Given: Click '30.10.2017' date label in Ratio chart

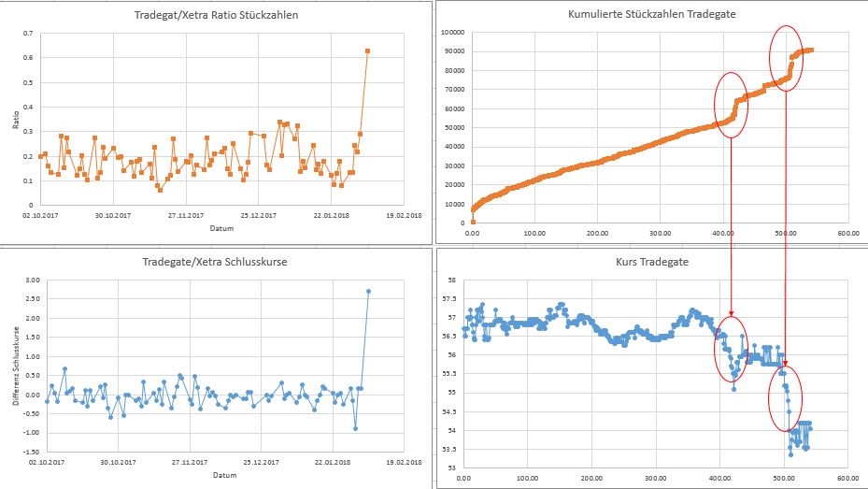Looking at the screenshot, I should [x=113, y=215].
